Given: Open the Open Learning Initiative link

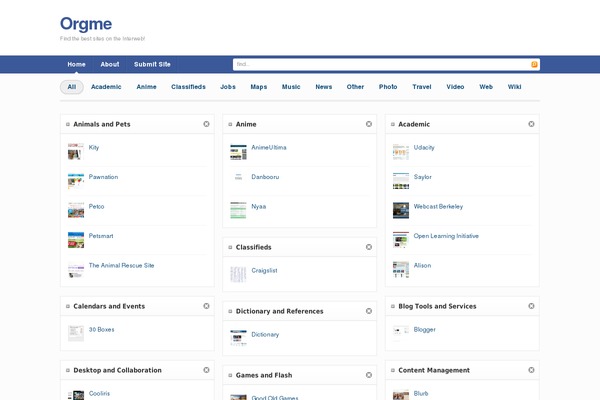Looking at the screenshot, I should tap(446, 236).
